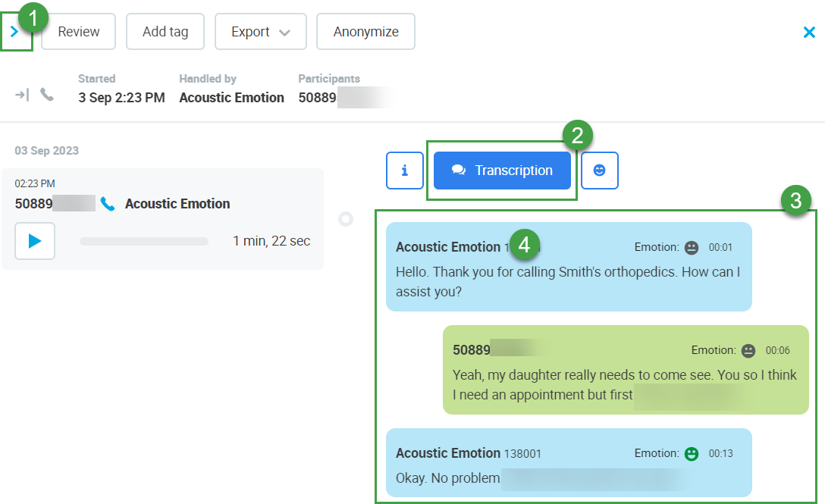The height and width of the screenshot is (504, 825).
Task: Click the gray phone icon near Started
Action: click(x=47, y=95)
